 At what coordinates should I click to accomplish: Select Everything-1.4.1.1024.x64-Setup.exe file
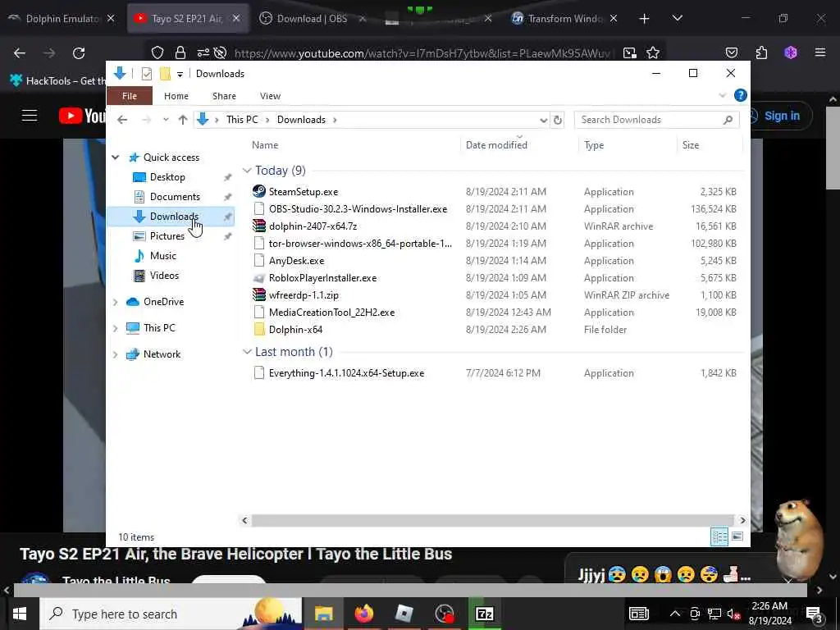[x=347, y=373]
